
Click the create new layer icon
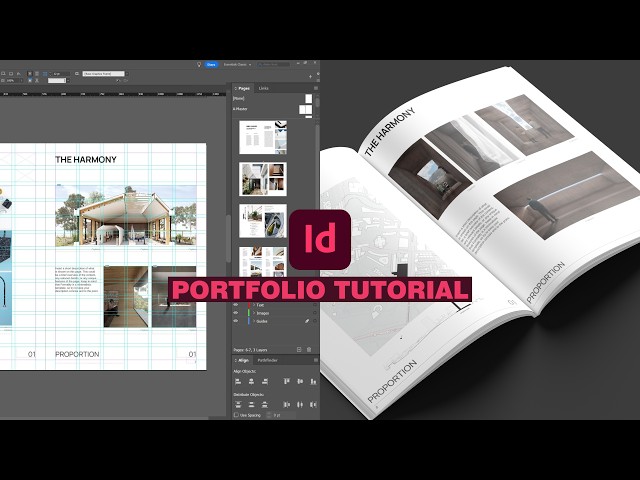click(299, 350)
